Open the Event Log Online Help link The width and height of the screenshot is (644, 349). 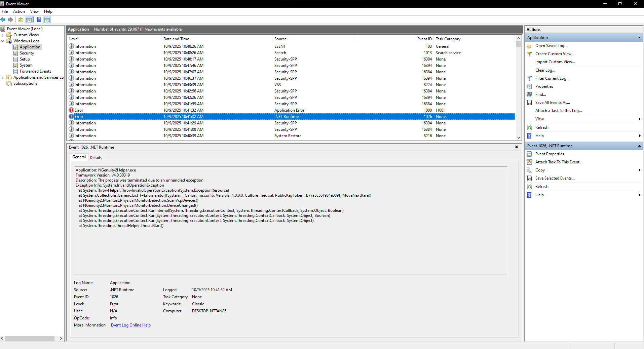click(x=131, y=325)
